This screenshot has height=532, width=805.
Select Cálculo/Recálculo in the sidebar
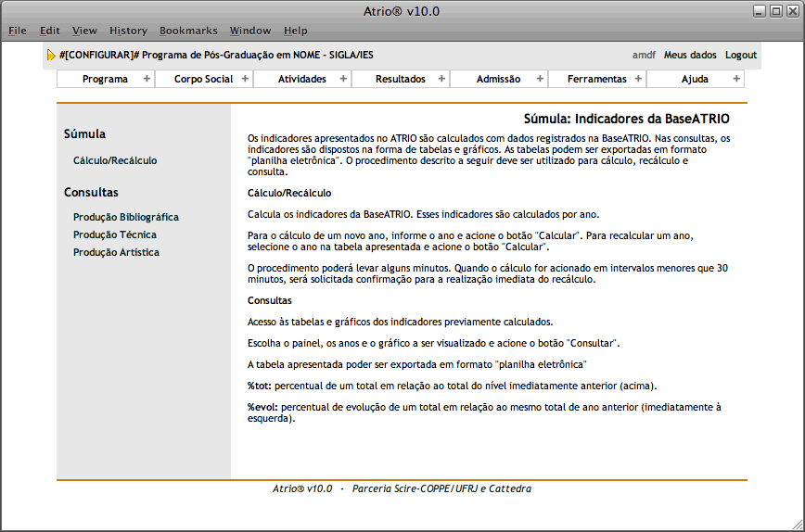[115, 160]
